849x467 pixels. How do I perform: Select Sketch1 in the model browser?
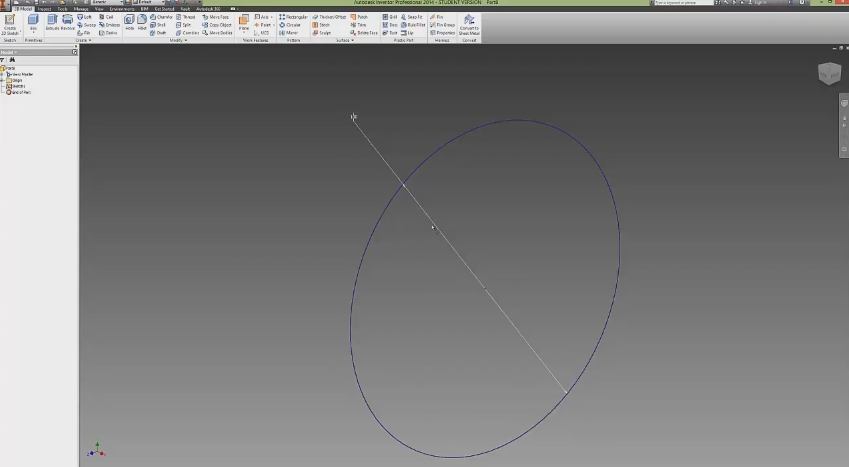coord(18,86)
